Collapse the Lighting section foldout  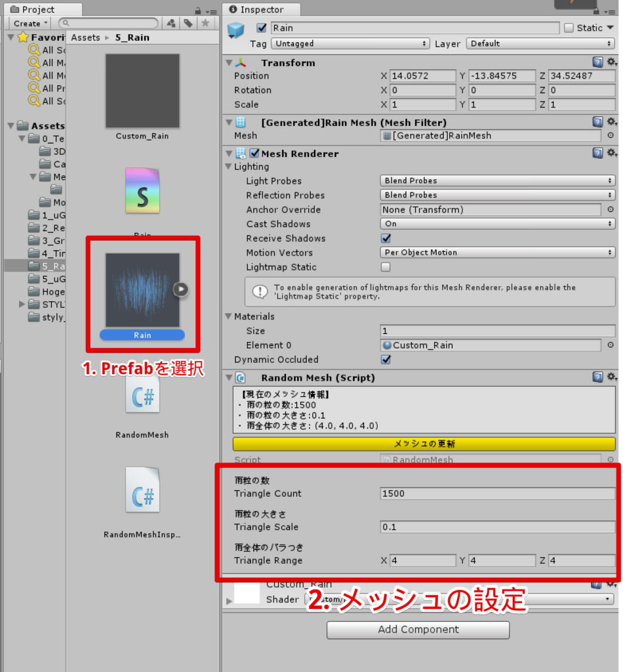point(229,167)
